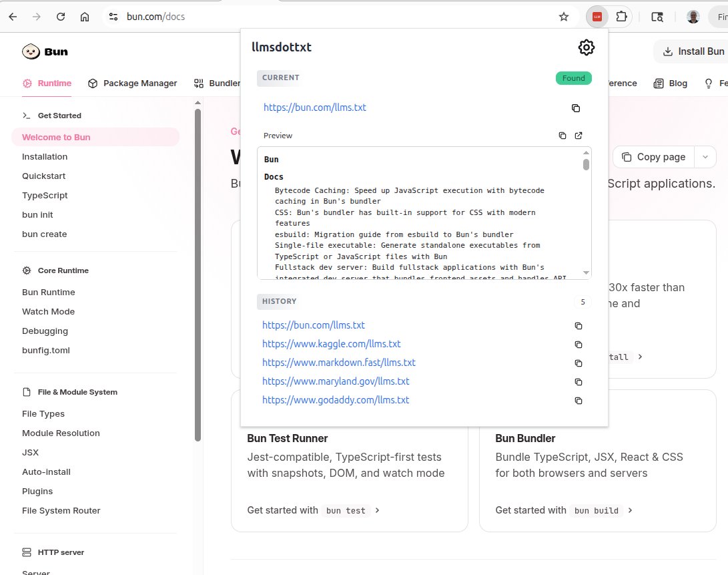Expand the Copy page dropdown arrow

tap(705, 157)
